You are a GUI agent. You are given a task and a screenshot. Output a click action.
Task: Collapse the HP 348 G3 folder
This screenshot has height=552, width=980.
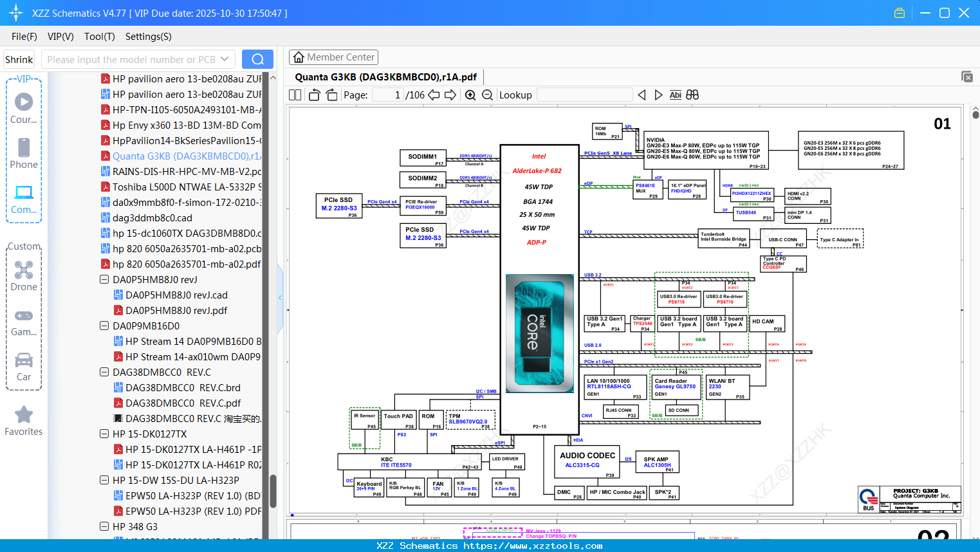[x=104, y=527]
